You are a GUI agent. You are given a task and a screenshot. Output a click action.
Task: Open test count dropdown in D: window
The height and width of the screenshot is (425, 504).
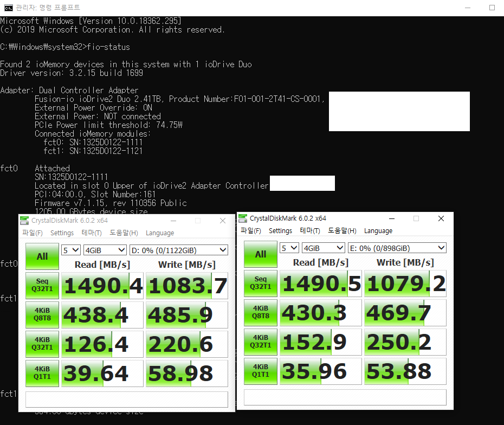(70, 250)
